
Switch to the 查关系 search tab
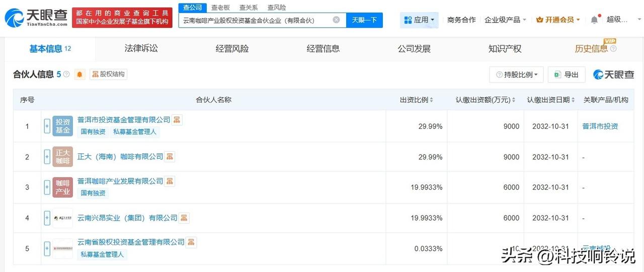click(x=249, y=7)
